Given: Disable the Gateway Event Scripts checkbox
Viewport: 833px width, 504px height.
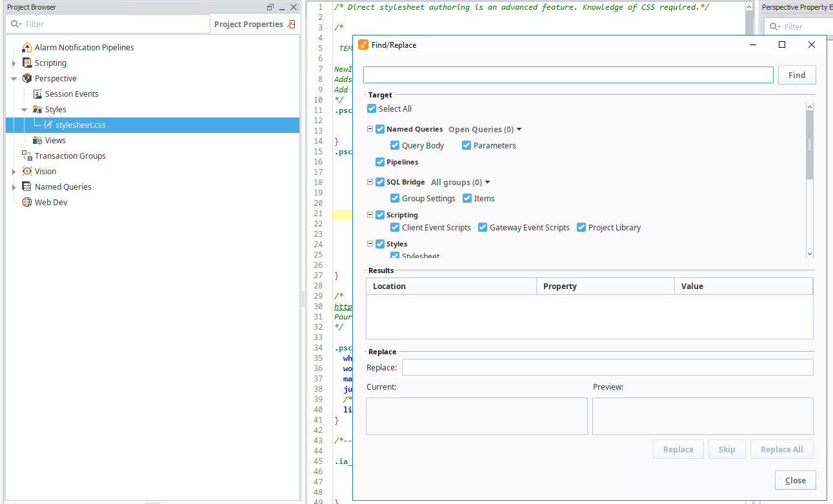Looking at the screenshot, I should [483, 228].
